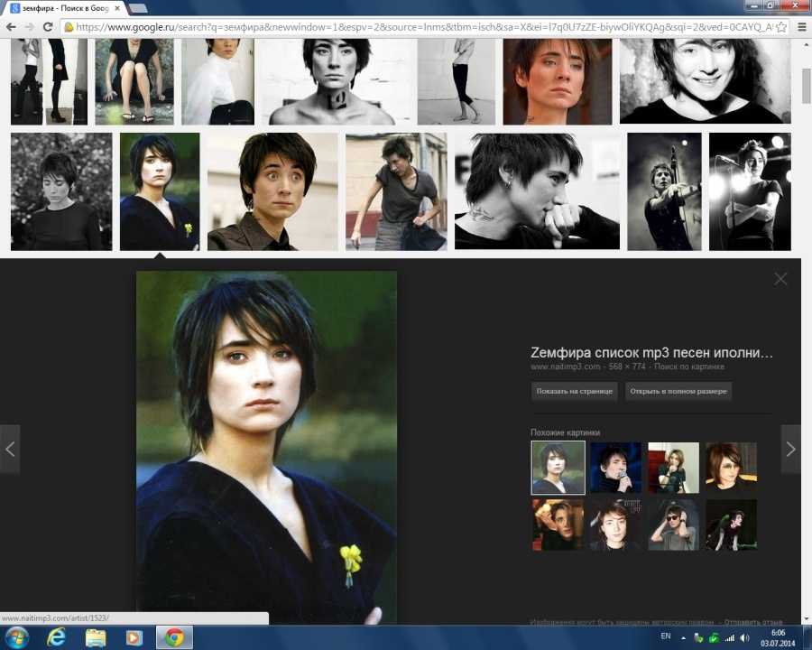Open the EN language selector in taskbar
812x650 pixels.
tap(666, 636)
